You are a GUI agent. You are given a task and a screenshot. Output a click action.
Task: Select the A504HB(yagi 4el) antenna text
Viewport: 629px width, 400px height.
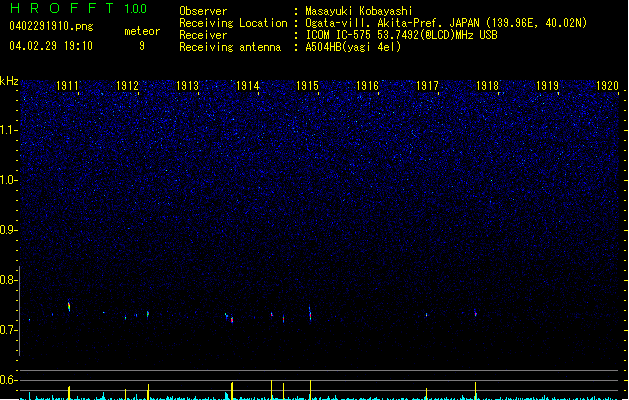353,47
